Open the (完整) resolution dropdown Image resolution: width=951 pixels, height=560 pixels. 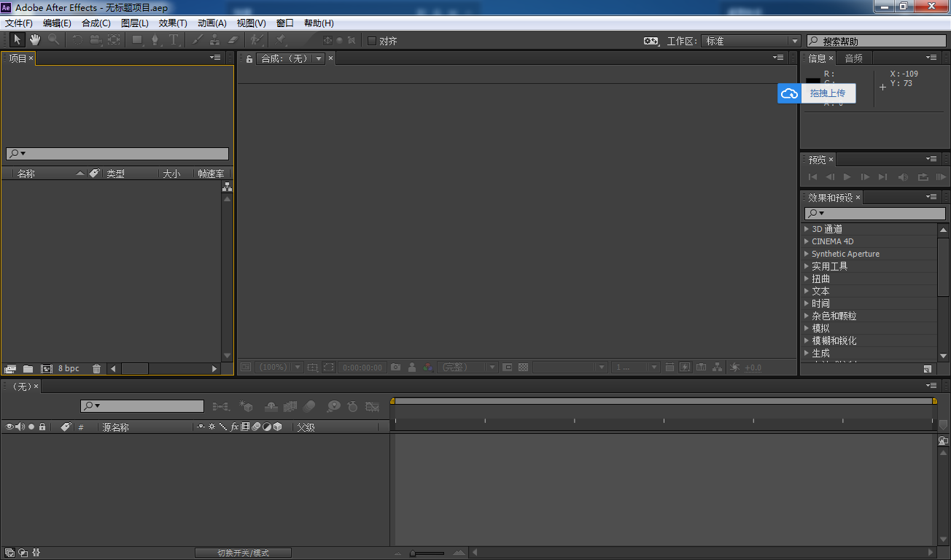467,367
